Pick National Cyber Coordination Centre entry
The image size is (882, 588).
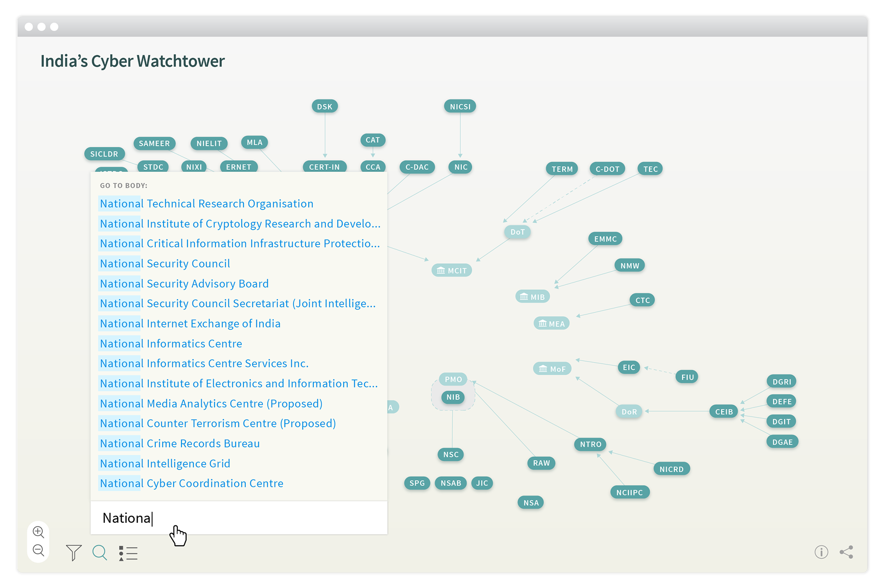point(192,483)
